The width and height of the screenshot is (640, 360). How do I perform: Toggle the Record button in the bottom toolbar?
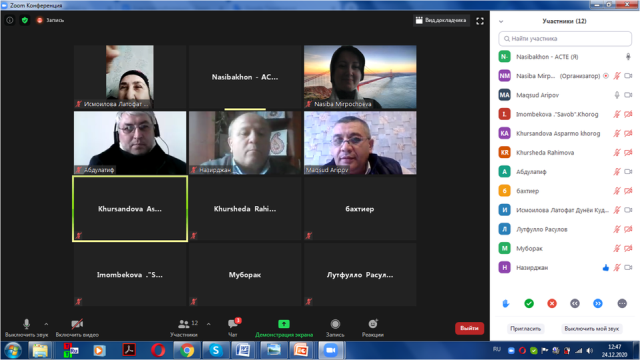335,328
